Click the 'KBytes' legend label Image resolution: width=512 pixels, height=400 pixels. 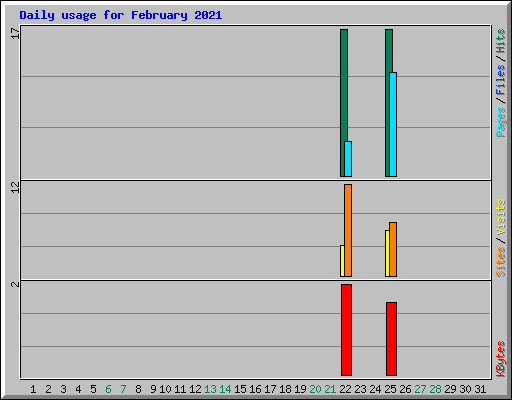500,359
